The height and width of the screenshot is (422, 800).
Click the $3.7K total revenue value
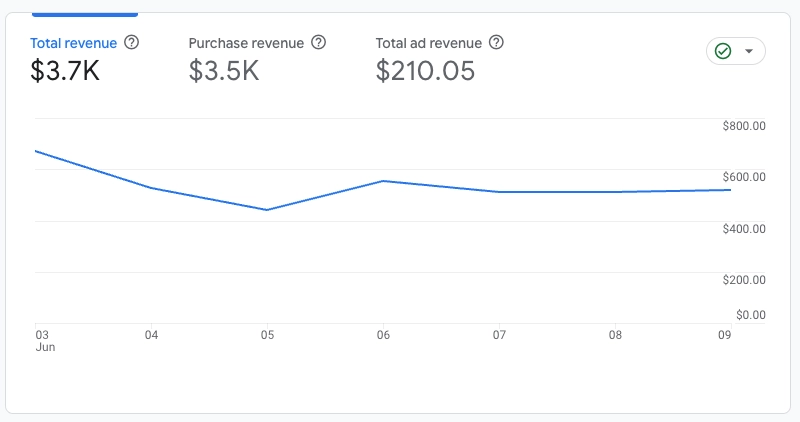click(65, 69)
